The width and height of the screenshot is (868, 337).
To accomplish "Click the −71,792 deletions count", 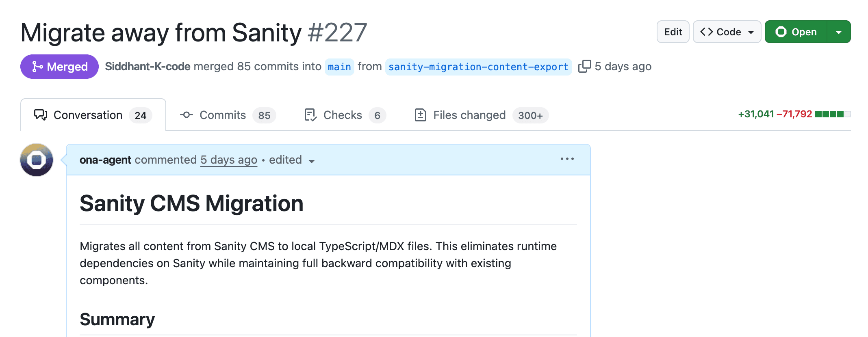I will tap(794, 114).
